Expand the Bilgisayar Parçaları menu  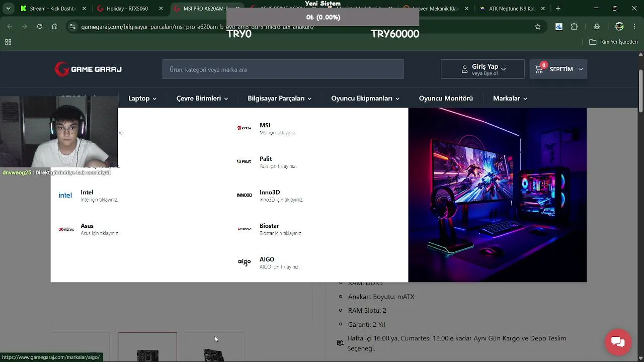[x=280, y=99]
